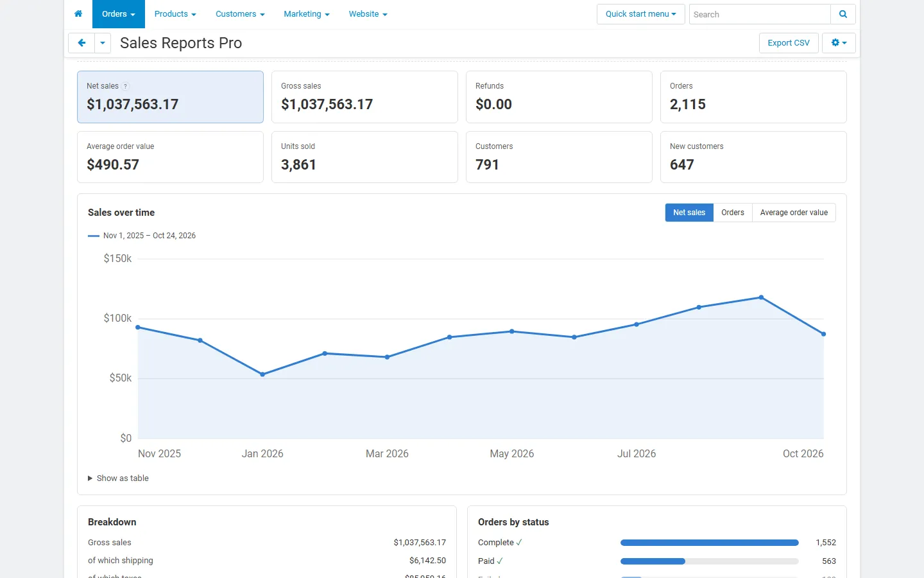
Task: Select the Orders metric card
Action: tap(753, 97)
